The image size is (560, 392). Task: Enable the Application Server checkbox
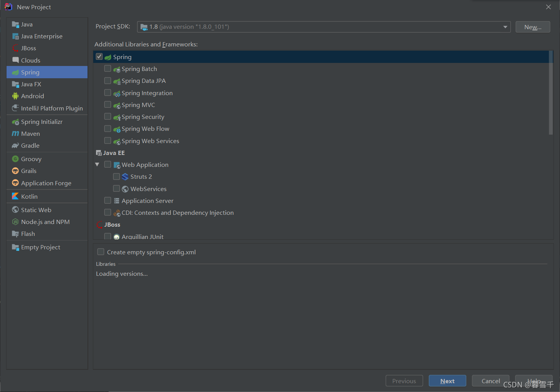[108, 201]
